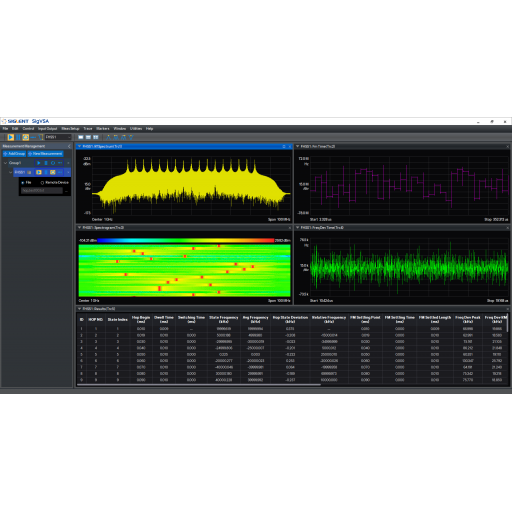Choose the four-pane grid layout icon
This screenshot has height=512, width=512.
coord(96,137)
